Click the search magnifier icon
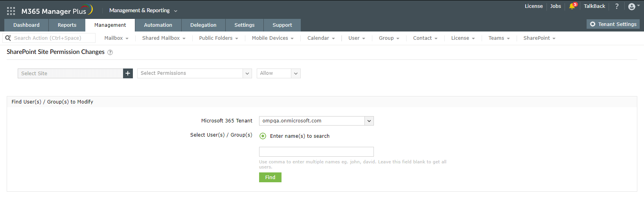Viewport: 644px width, 198px height. (8, 38)
